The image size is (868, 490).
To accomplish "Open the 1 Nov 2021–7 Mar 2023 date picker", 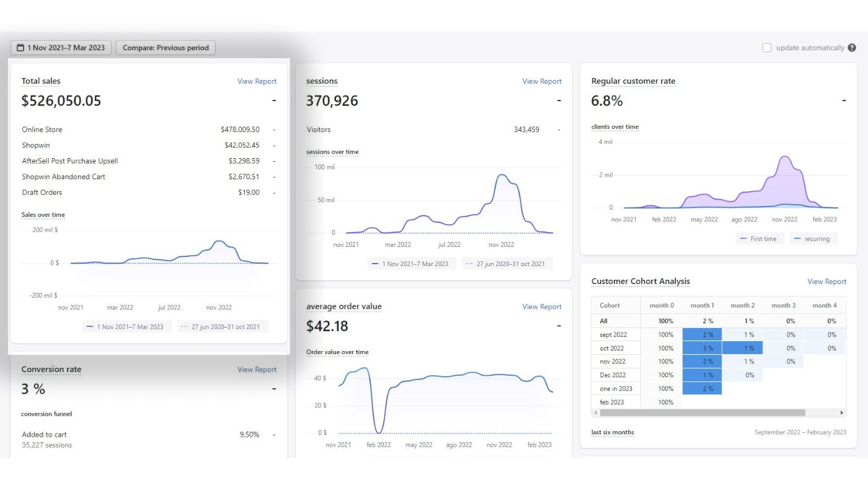I will pyautogui.click(x=61, y=48).
